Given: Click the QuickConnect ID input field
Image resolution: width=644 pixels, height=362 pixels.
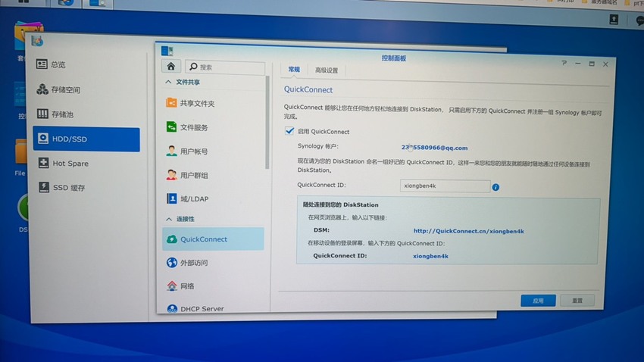Looking at the screenshot, I should click(445, 186).
